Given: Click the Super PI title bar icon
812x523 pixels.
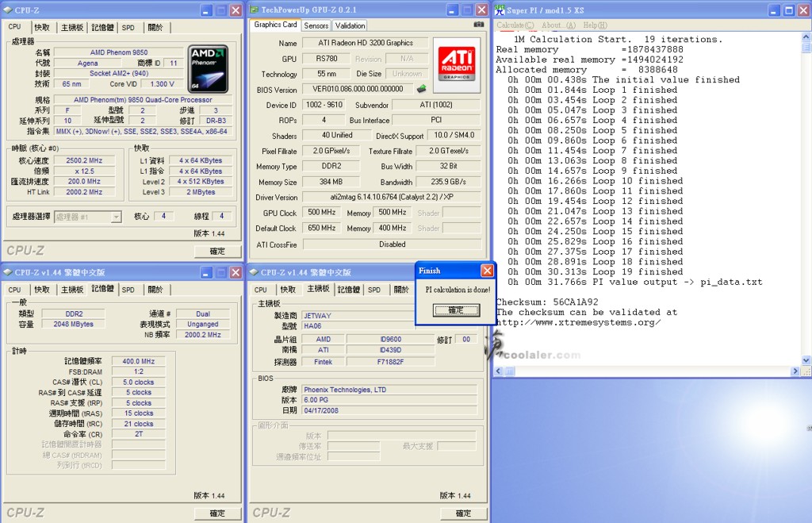Looking at the screenshot, I should click(499, 10).
